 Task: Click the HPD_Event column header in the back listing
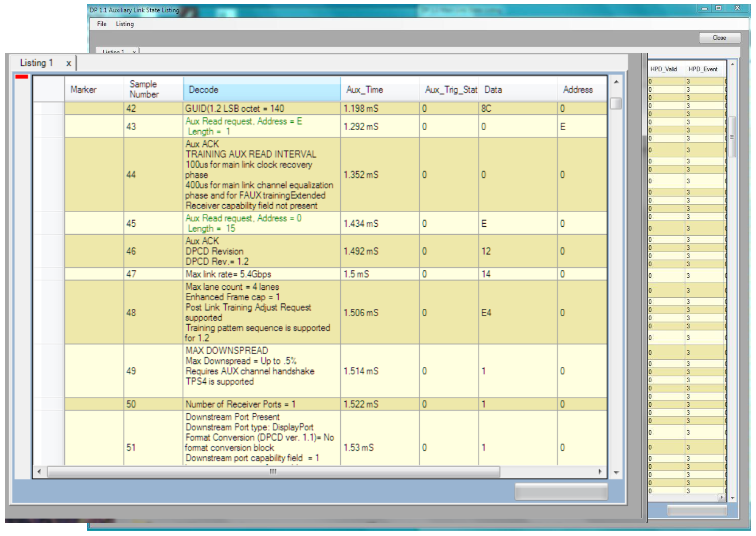pos(703,69)
